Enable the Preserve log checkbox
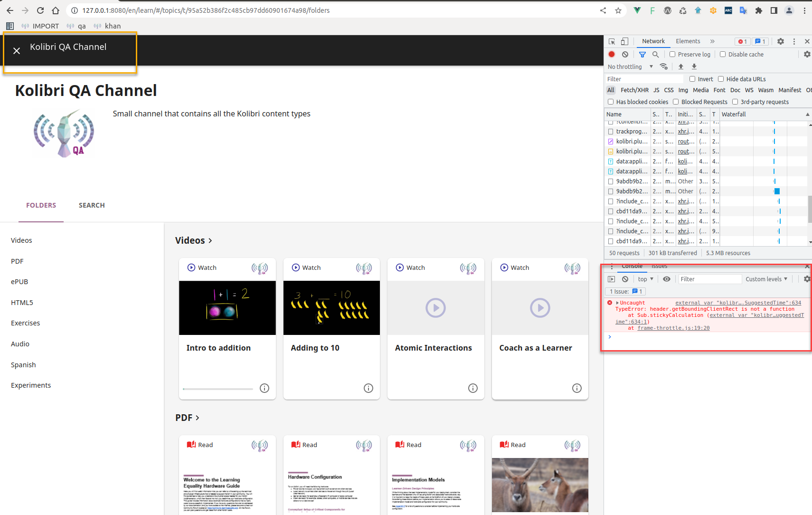The height and width of the screenshot is (515, 812). pyautogui.click(x=672, y=54)
